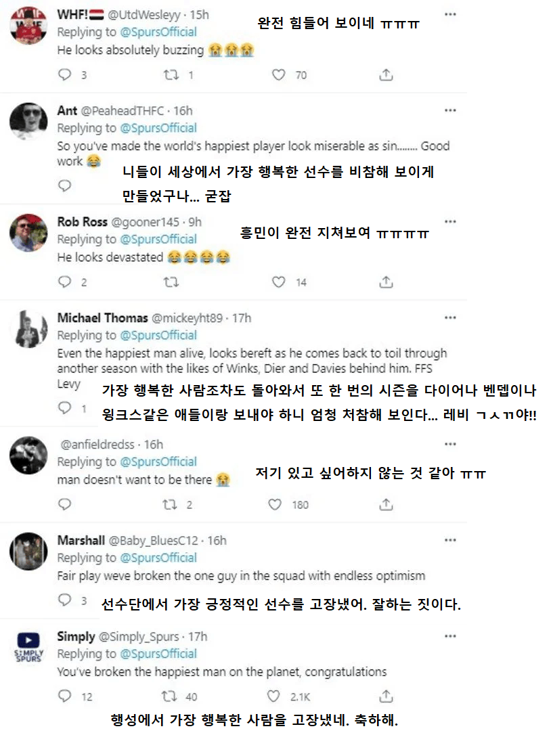
Task: Open more options on Michael Thomas's tweet
Action: pos(450,317)
